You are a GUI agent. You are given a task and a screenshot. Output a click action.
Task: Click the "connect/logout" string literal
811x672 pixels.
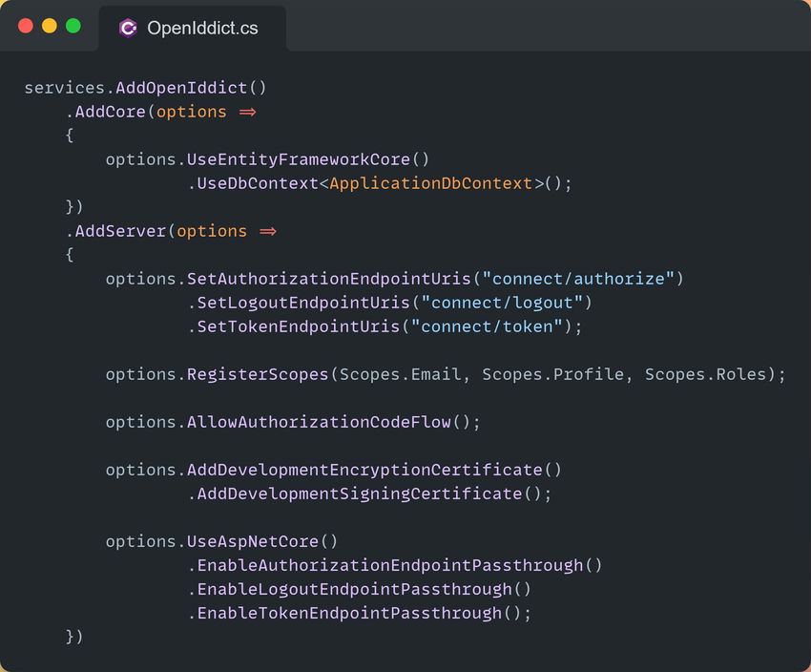click(x=502, y=303)
